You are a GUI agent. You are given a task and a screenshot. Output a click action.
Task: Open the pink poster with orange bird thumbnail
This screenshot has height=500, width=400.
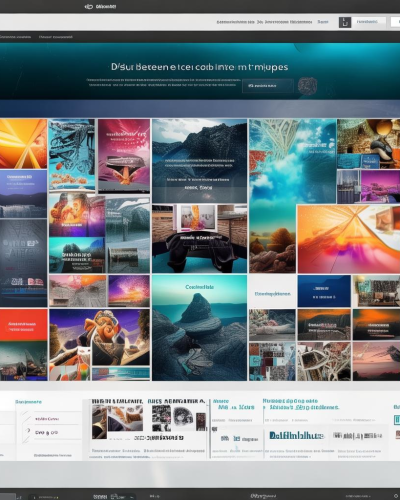click(124, 156)
